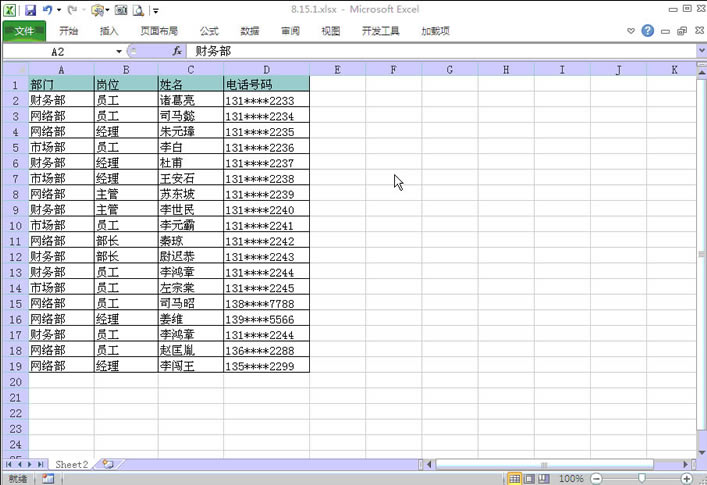Image resolution: width=707 pixels, height=485 pixels.
Task: Select row 20 header
Action: [16, 382]
